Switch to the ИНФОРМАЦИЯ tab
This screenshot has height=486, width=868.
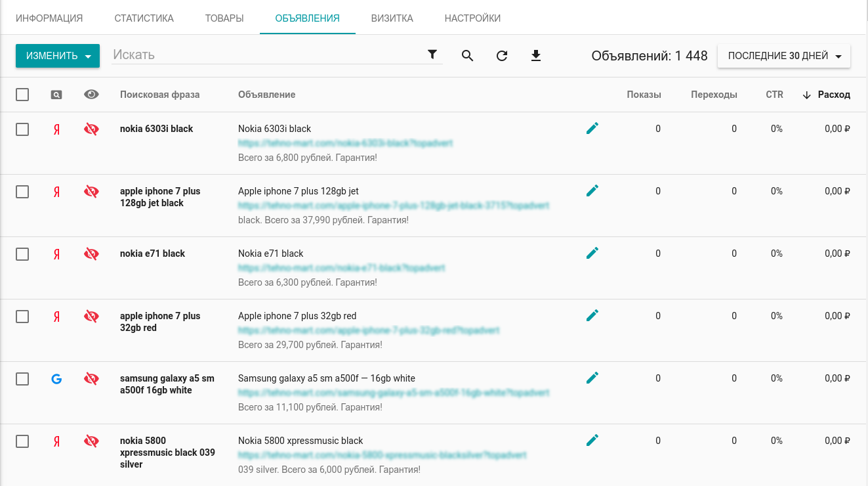[49, 18]
